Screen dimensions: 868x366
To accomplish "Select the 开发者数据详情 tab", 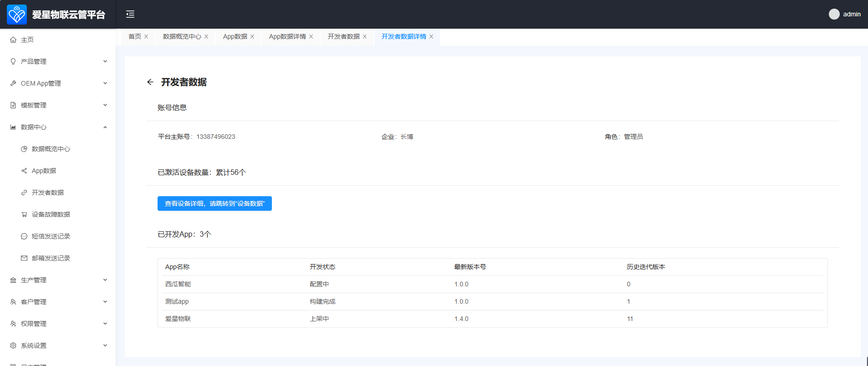I will point(404,36).
